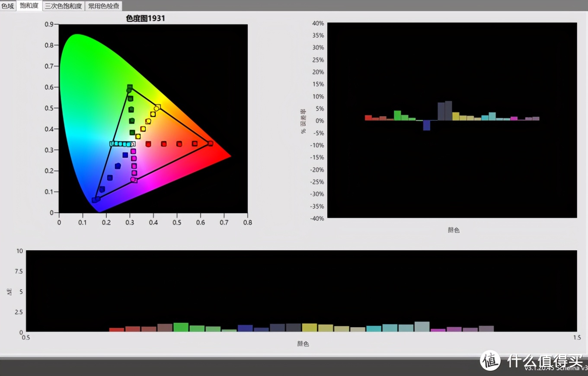Click the 什么值得买 watermark text
The height and width of the screenshot is (376, 588).
(x=545, y=360)
